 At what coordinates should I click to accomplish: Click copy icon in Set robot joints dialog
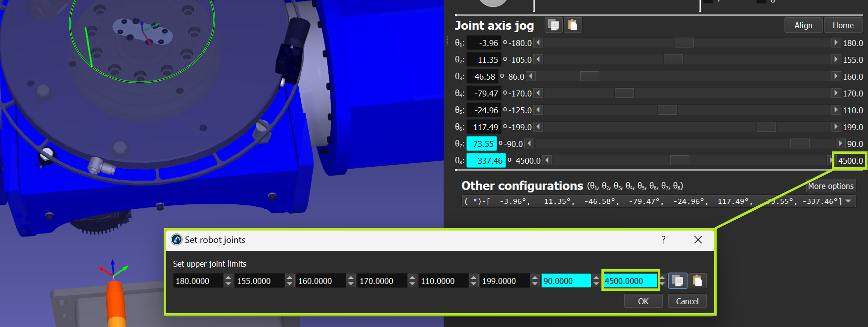tap(678, 281)
